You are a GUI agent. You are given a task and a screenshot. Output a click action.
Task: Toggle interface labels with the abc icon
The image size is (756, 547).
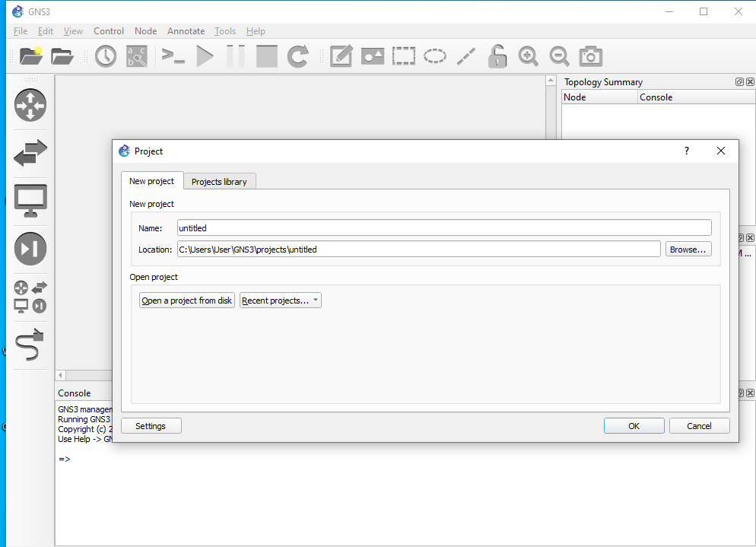point(136,56)
